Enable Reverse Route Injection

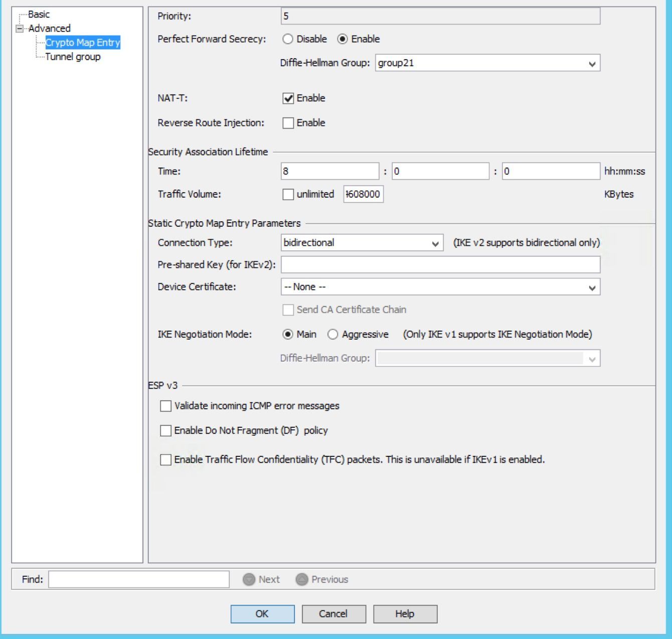[287, 122]
